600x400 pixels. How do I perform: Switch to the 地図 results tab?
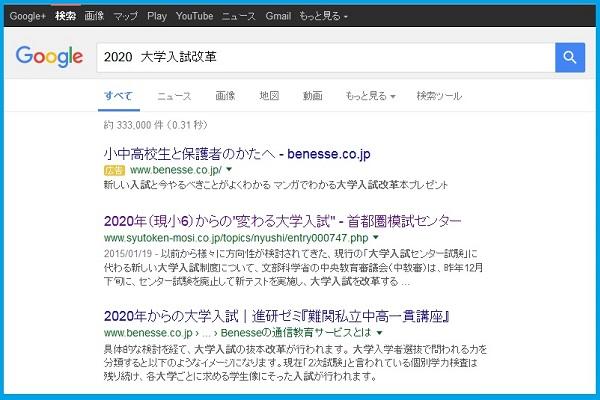tap(269, 96)
